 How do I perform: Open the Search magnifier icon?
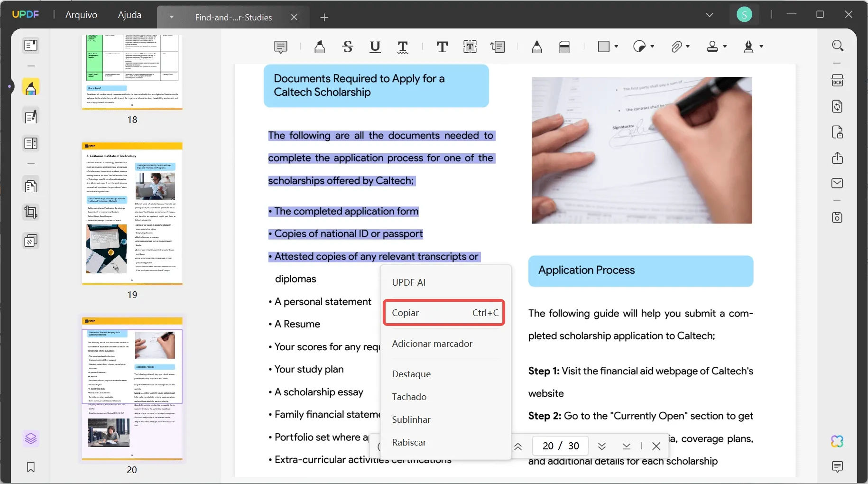(x=838, y=46)
